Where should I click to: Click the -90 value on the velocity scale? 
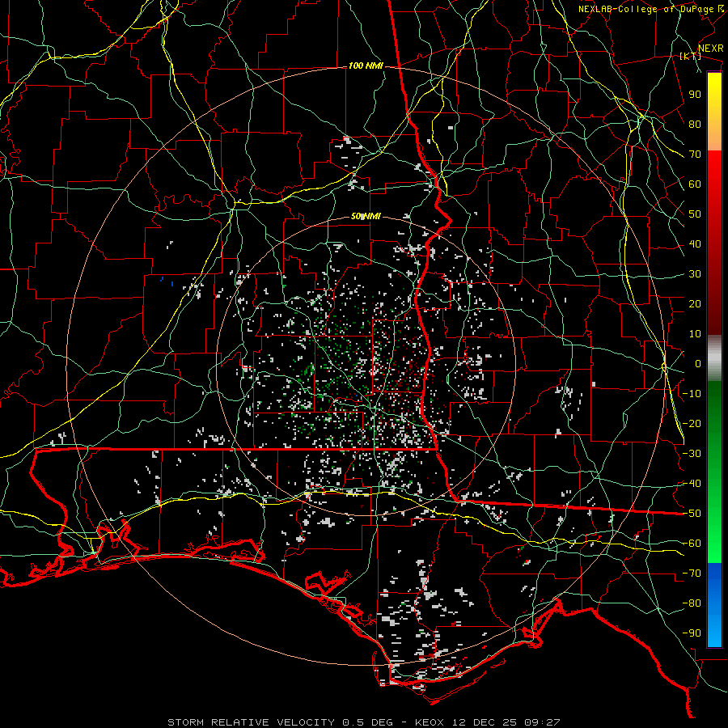click(x=692, y=633)
